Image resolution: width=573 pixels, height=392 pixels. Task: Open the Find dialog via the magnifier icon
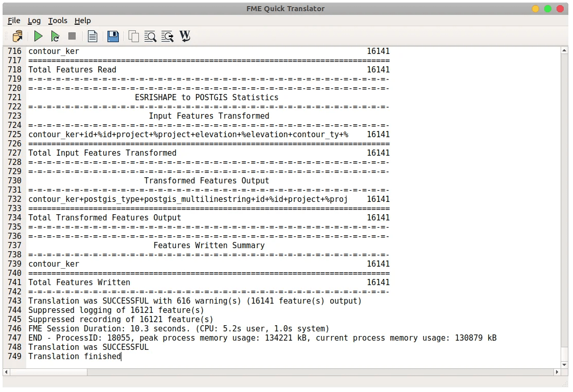tap(150, 36)
